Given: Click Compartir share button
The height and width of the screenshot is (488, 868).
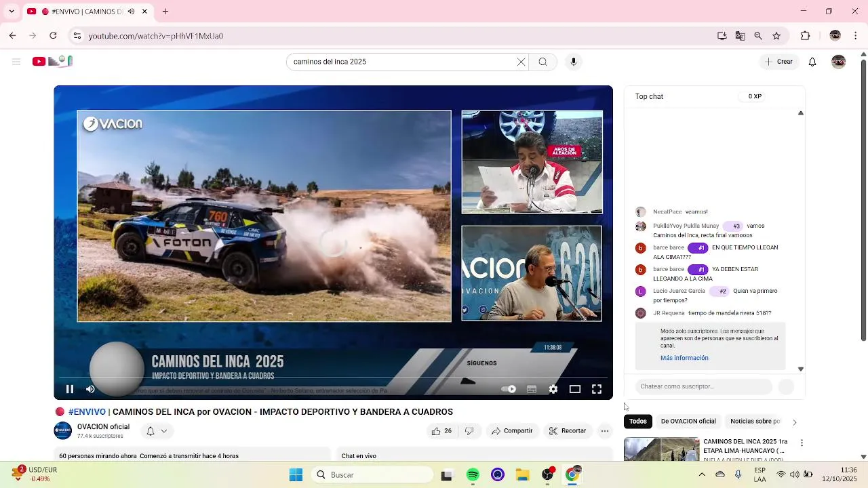Looking at the screenshot, I should 512,431.
